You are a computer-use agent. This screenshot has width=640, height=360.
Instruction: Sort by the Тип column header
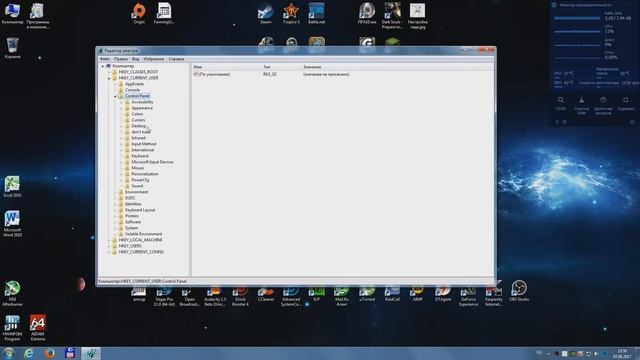pyautogui.click(x=281, y=67)
